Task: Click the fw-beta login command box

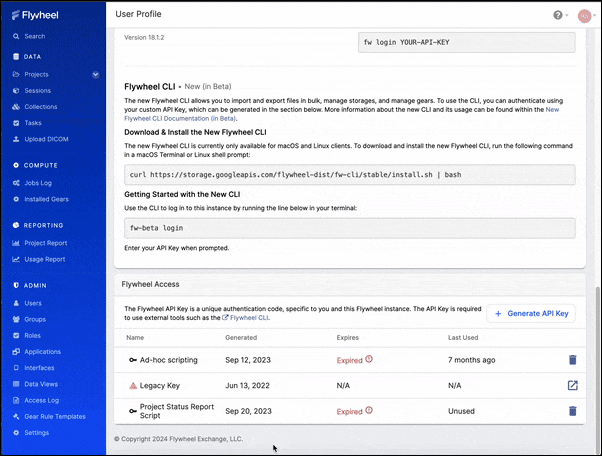Action: pos(350,228)
